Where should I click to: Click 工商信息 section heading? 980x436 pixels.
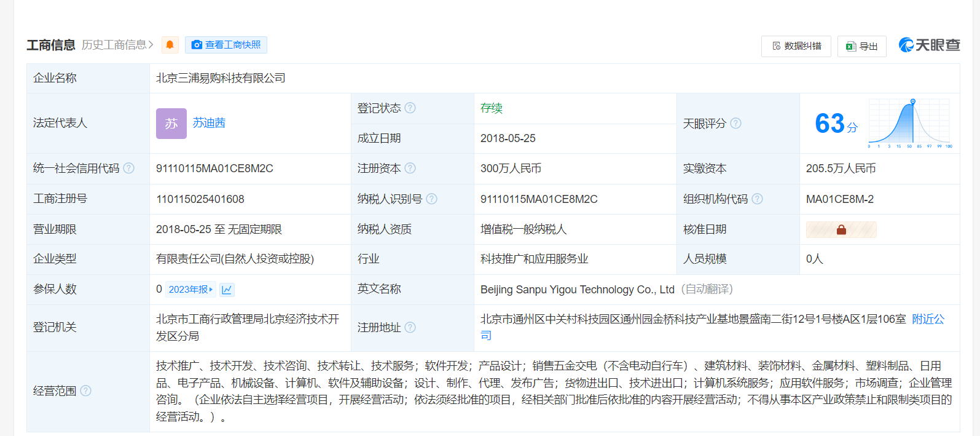51,45
